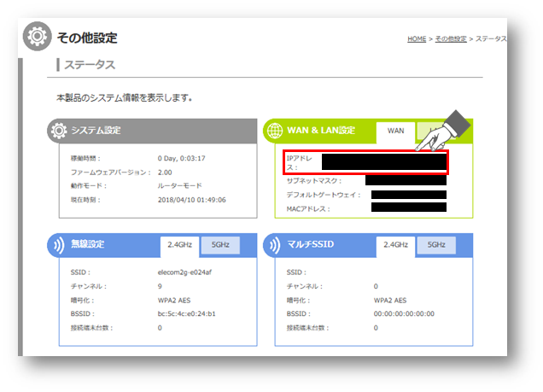This screenshot has width=543, height=392.
Task: Click the 動作モード label
Action: pos(89,186)
